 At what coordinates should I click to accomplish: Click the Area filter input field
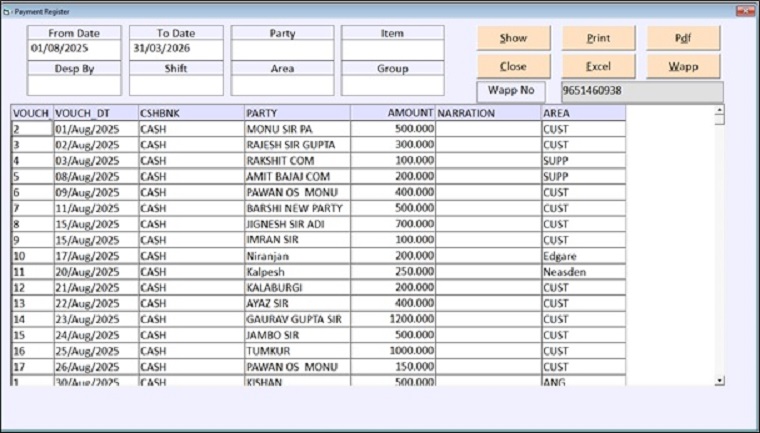283,85
